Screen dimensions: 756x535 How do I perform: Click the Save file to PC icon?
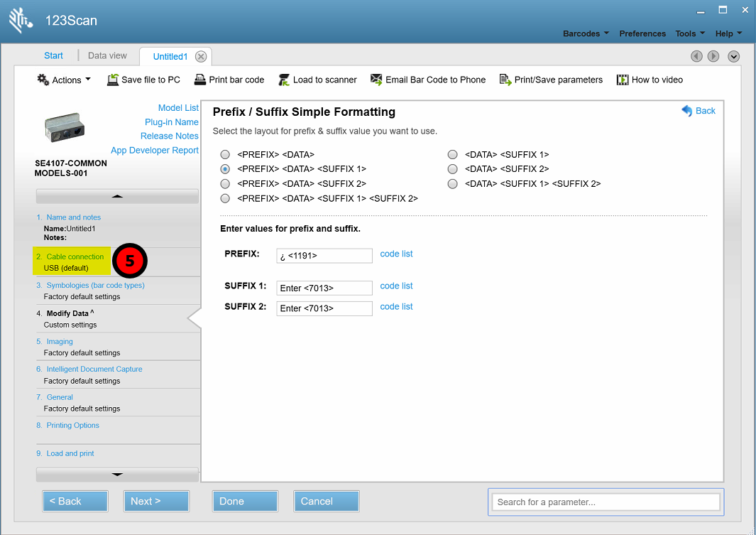(113, 80)
